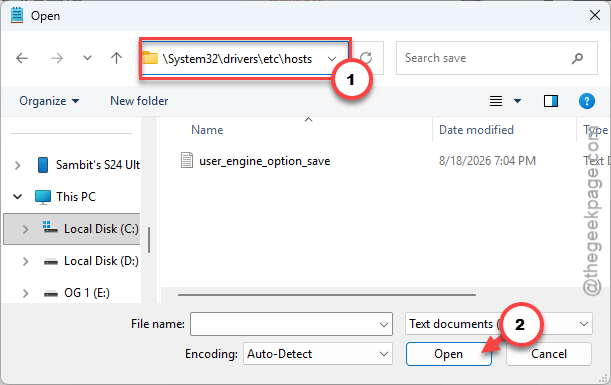This screenshot has height=385, width=611.
Task: Select OG 1 (E:) drive
Action: coord(87,293)
